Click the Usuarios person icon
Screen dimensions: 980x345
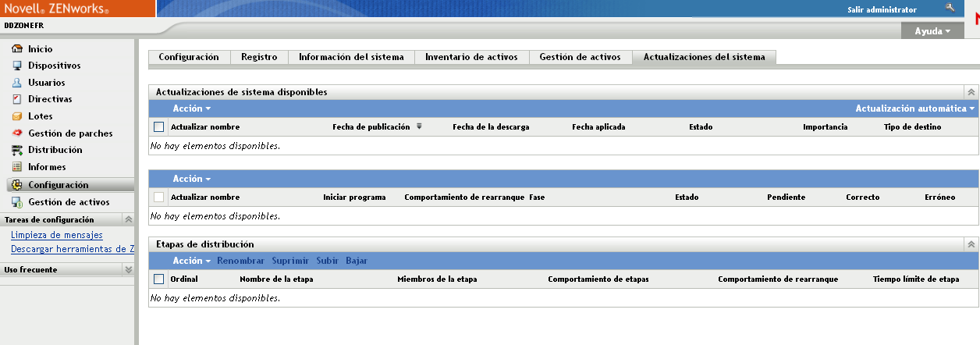coord(17,83)
